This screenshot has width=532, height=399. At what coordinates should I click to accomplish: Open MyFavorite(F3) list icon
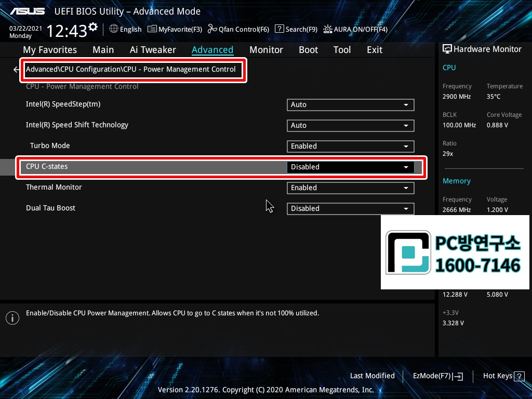(152, 29)
